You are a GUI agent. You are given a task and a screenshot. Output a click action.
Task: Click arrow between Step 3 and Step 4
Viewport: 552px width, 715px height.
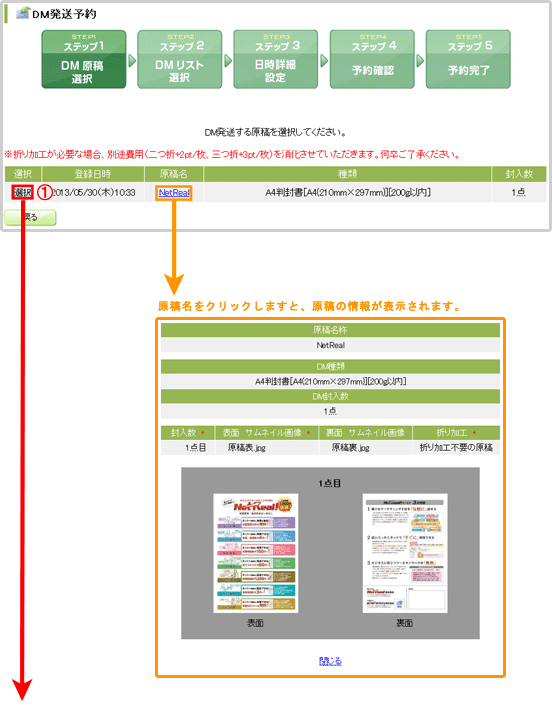tap(324, 61)
